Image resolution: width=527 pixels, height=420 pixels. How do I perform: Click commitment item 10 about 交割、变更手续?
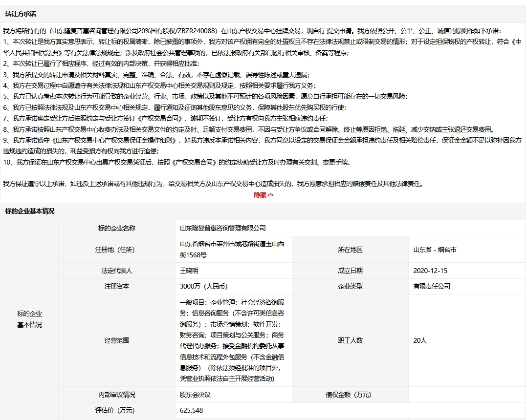177,162
